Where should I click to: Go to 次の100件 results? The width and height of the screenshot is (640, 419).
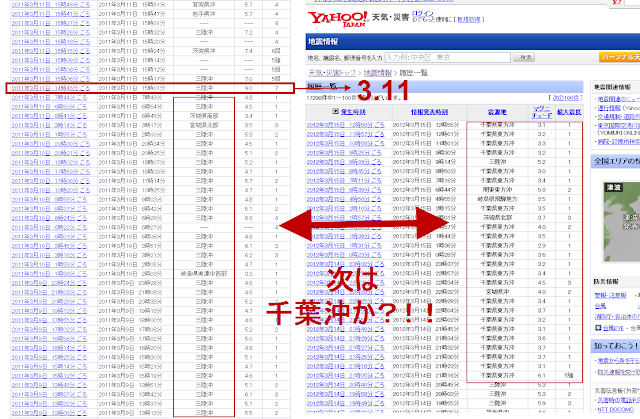pyautogui.click(x=565, y=98)
